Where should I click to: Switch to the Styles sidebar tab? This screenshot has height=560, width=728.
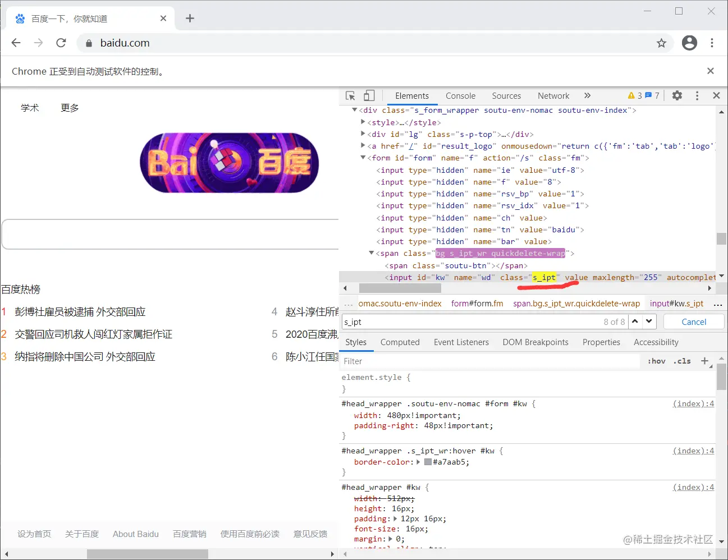point(356,342)
